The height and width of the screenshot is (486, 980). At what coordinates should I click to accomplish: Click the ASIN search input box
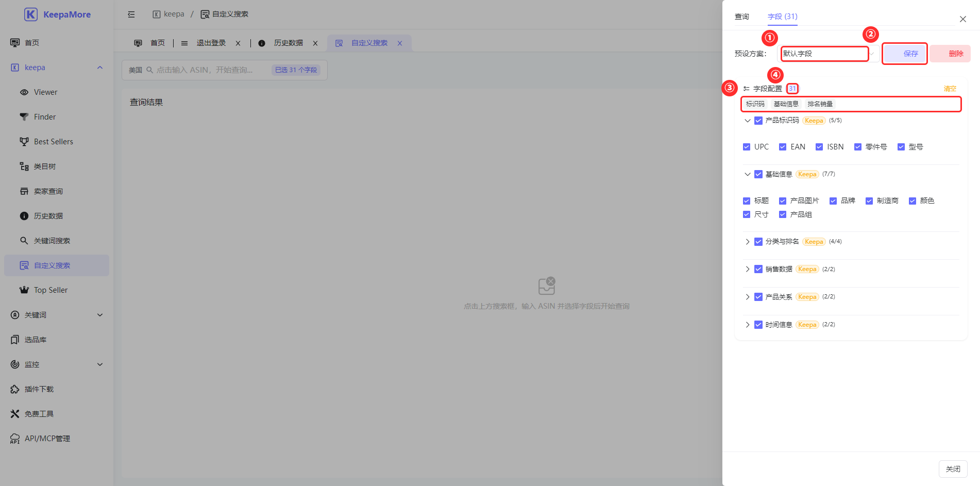click(225, 70)
